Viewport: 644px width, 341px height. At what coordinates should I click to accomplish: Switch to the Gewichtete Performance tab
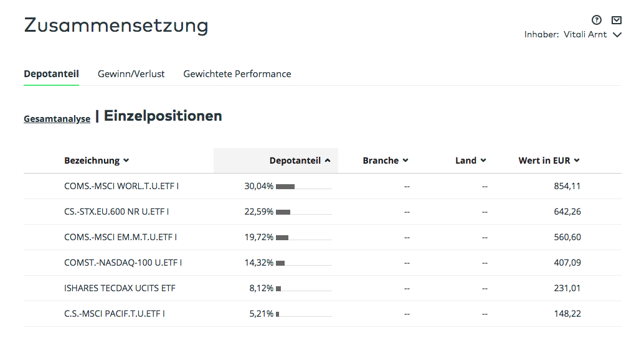pos(237,74)
